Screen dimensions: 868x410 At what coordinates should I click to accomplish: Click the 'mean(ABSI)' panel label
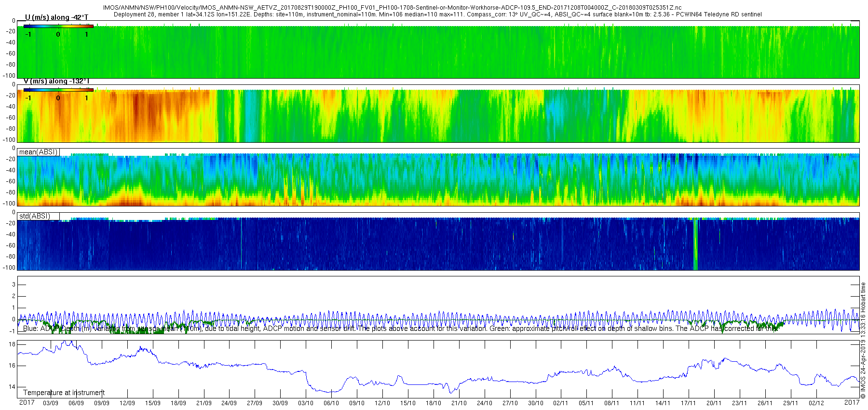tap(39, 152)
